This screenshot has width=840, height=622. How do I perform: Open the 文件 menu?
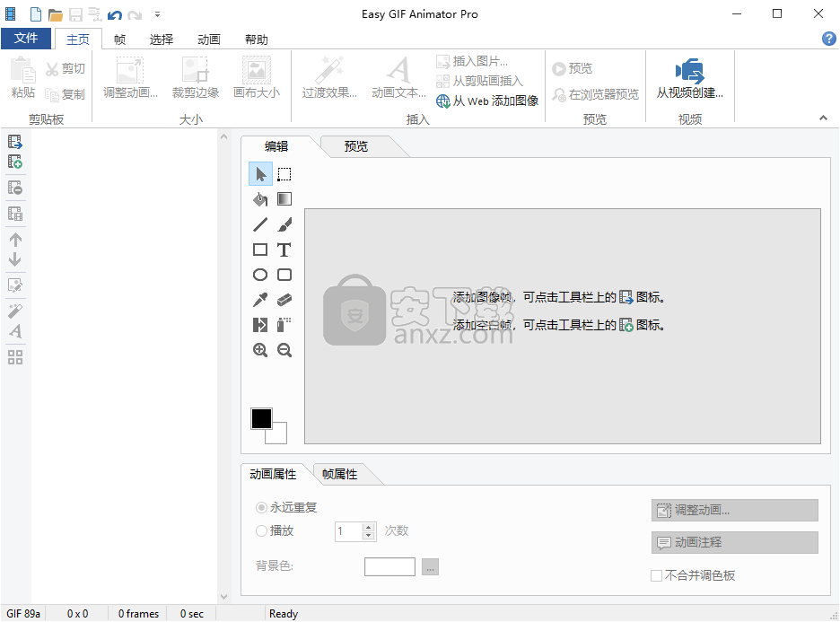[26, 38]
